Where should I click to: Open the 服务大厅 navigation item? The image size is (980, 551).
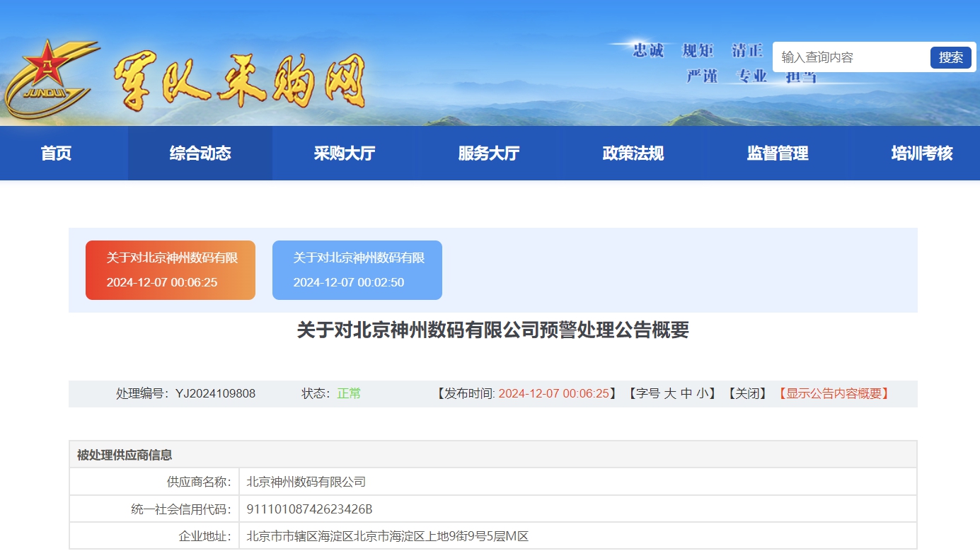[x=489, y=153]
